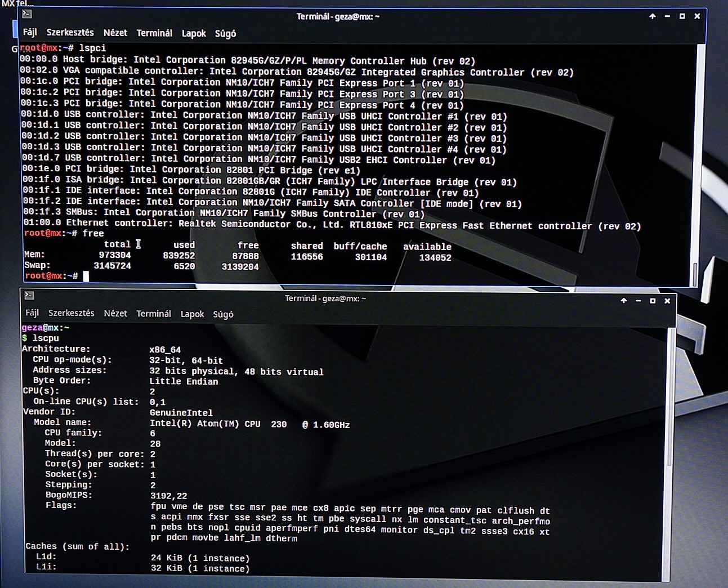This screenshot has width=728, height=588.
Task: Click the USB UHCI Controller #1 line
Action: coord(264,115)
